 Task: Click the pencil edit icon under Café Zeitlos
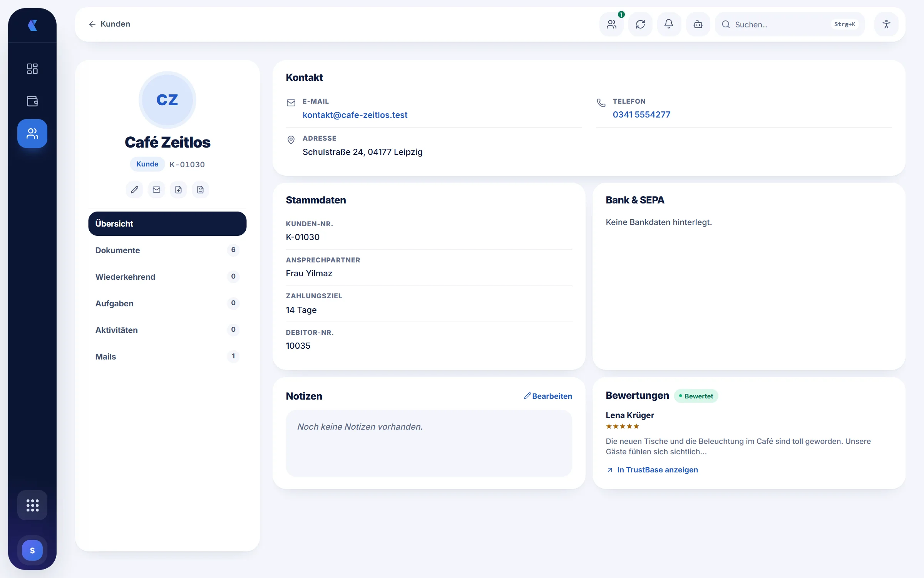pos(134,190)
